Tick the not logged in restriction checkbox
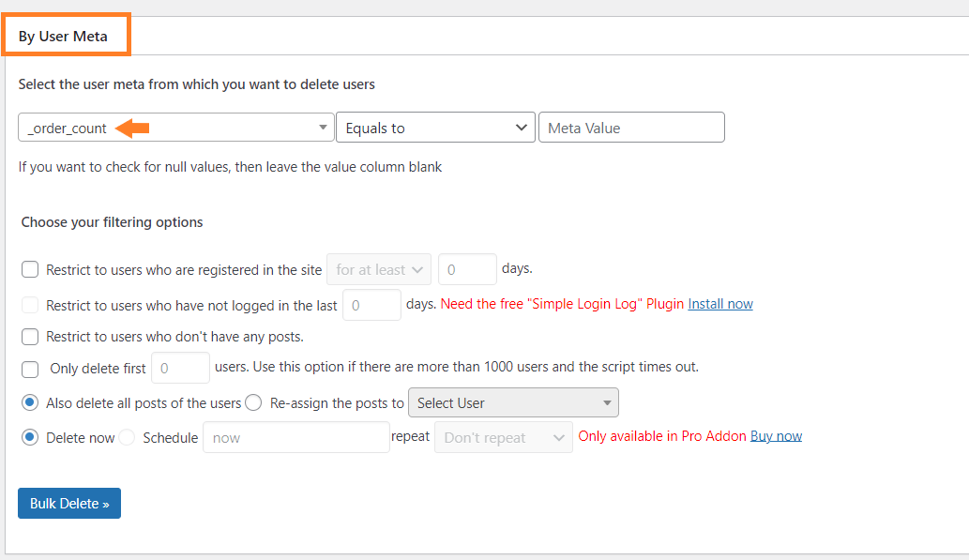 pos(30,305)
